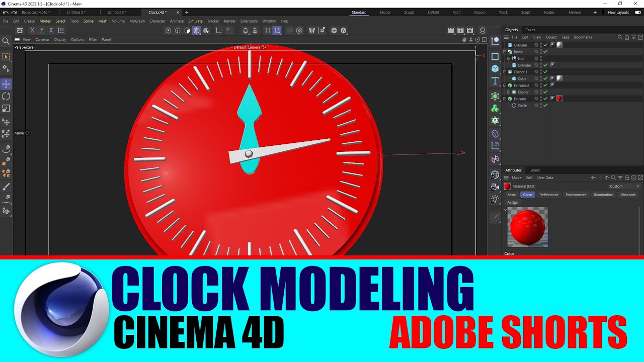Toggle the Z axis lock
The width and height of the screenshot is (644, 362).
(x=51, y=31)
